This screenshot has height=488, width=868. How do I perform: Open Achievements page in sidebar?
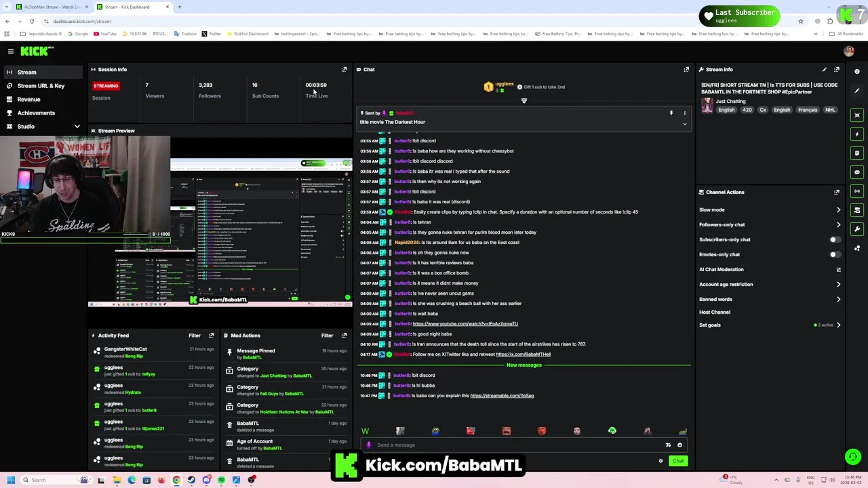pyautogui.click(x=43, y=113)
